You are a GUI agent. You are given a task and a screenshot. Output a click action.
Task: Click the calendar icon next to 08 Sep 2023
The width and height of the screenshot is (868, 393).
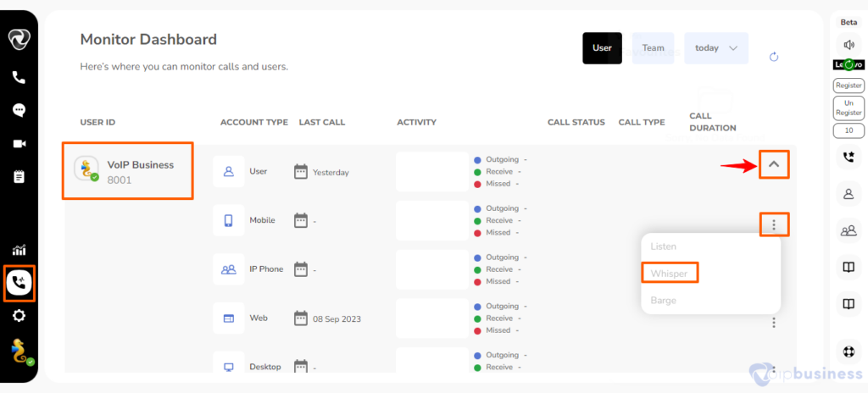[x=301, y=318]
